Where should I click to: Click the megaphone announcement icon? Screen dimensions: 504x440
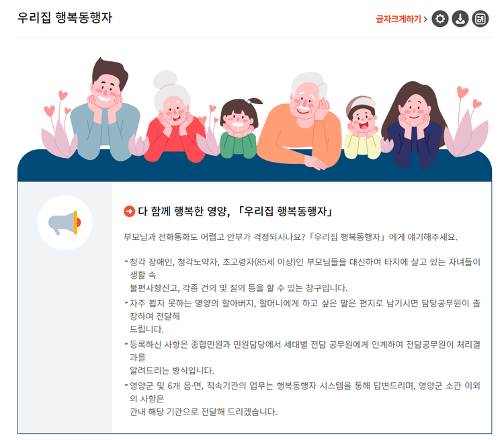(x=65, y=222)
